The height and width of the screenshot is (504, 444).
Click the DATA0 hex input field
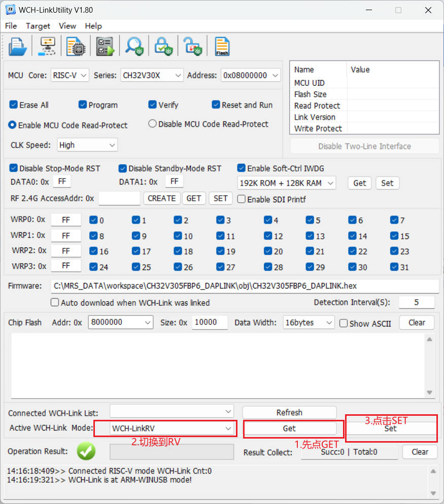pos(62,182)
